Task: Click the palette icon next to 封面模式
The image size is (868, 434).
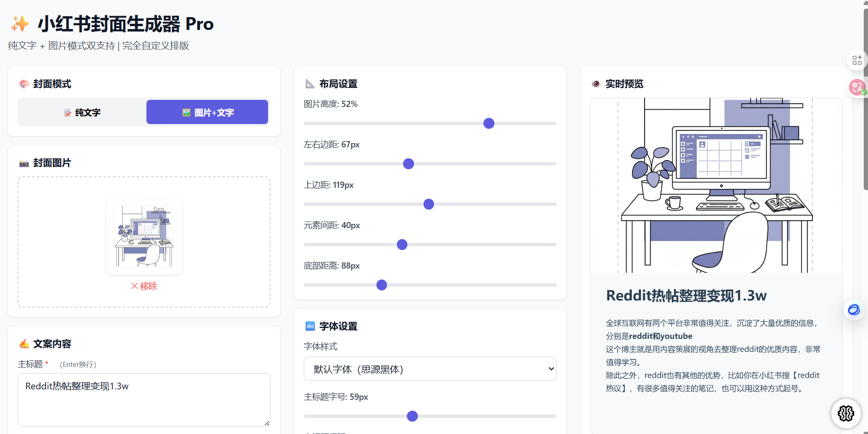Action: tap(24, 84)
